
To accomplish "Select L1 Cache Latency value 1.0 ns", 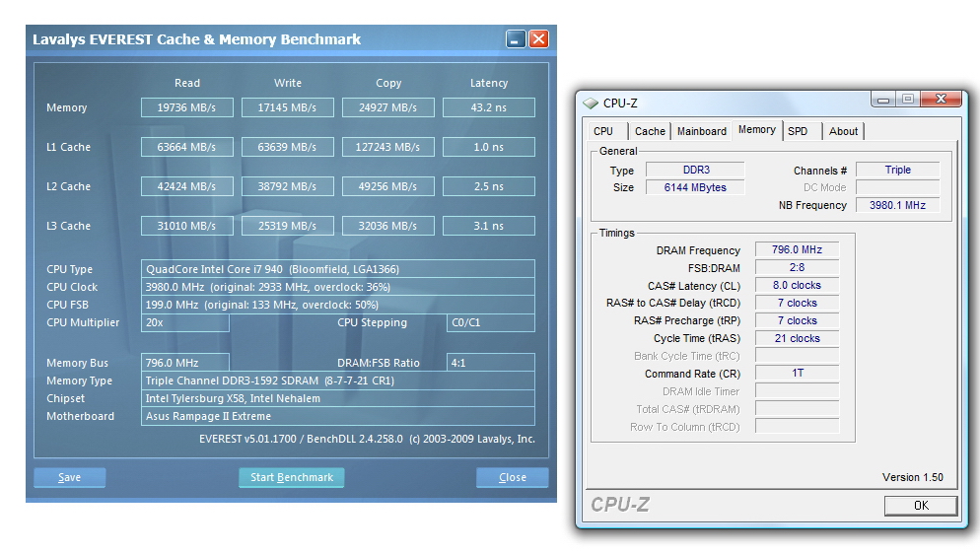I will [x=489, y=147].
